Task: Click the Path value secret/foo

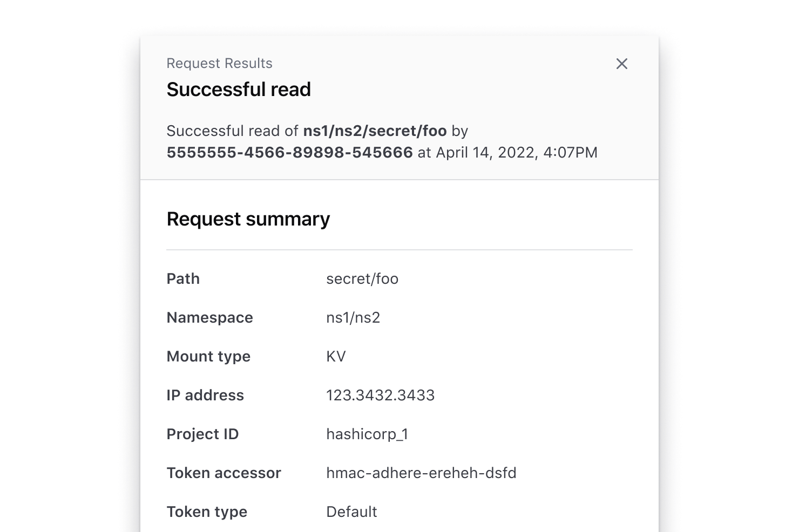Action: pos(362,278)
